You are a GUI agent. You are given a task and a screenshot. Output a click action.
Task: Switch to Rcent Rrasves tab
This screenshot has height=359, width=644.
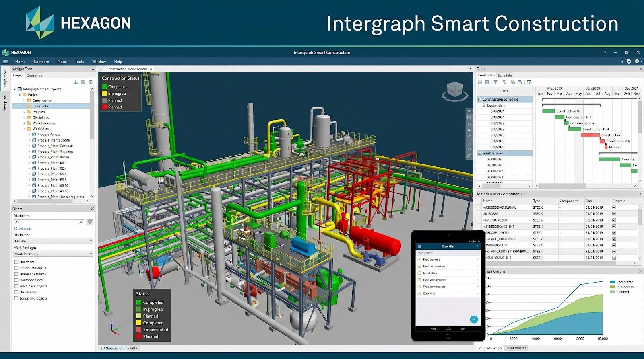pyautogui.click(x=516, y=348)
